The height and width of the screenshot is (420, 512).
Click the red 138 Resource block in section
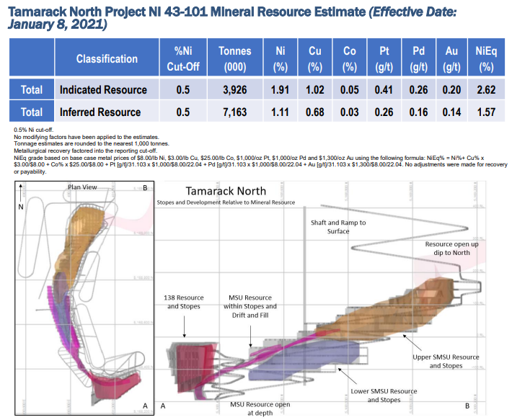click(x=193, y=358)
